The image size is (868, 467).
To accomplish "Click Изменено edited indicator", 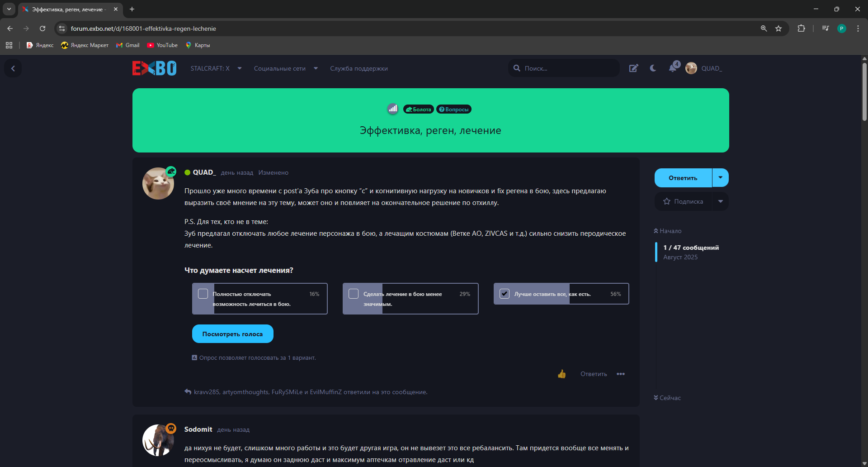I will coord(273,172).
